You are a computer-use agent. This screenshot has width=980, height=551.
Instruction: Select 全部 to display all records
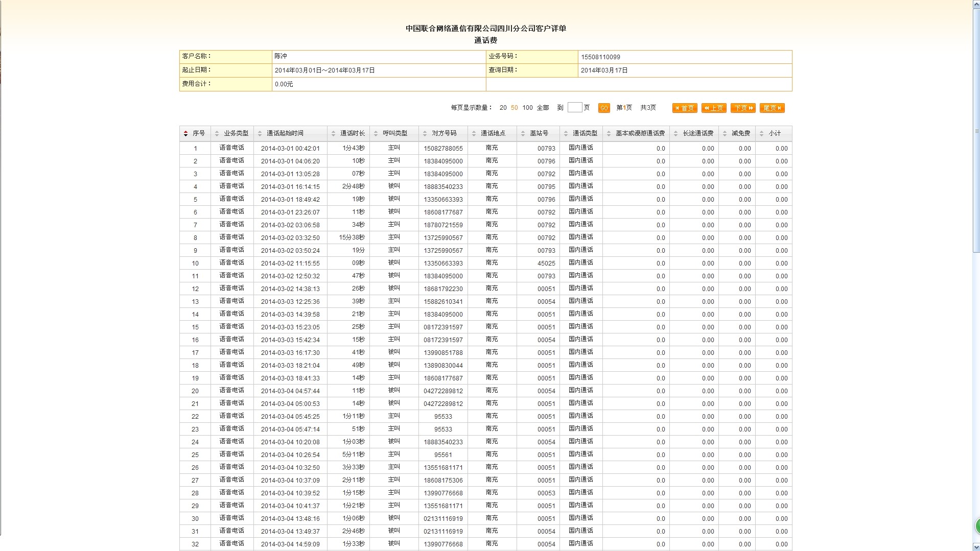pos(543,108)
